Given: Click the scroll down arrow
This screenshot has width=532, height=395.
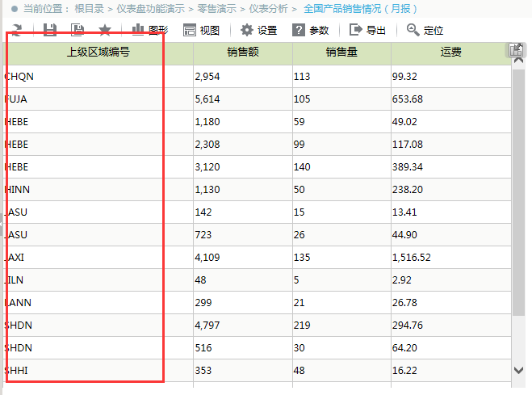Looking at the screenshot, I should pyautogui.click(x=518, y=370).
